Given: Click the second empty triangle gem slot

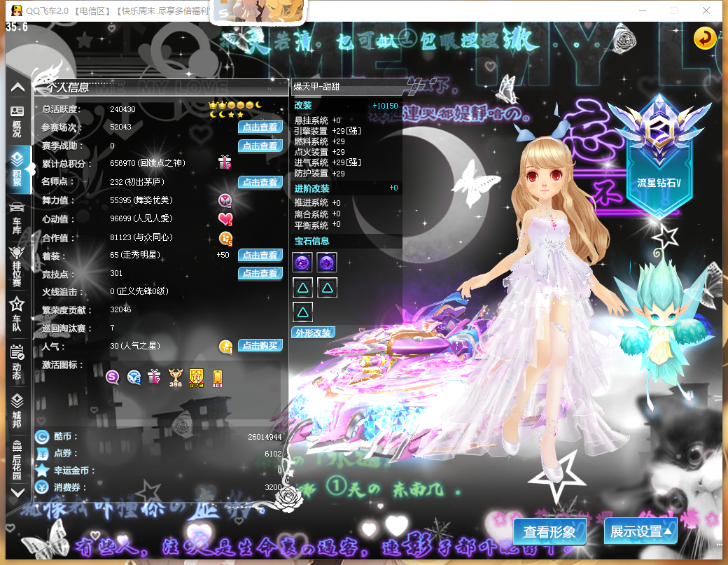Looking at the screenshot, I should (328, 288).
